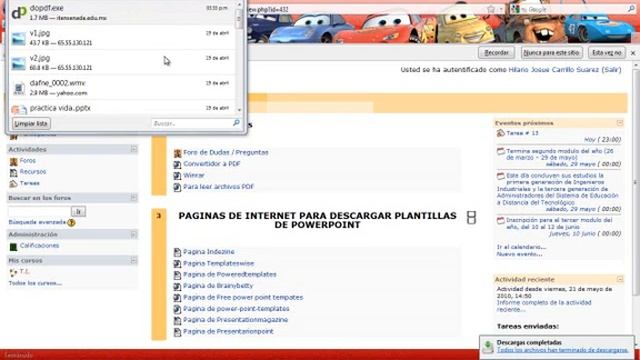The image size is (640, 360).
Task: Click the Convertidor a PDF resource icon
Action: (178, 164)
